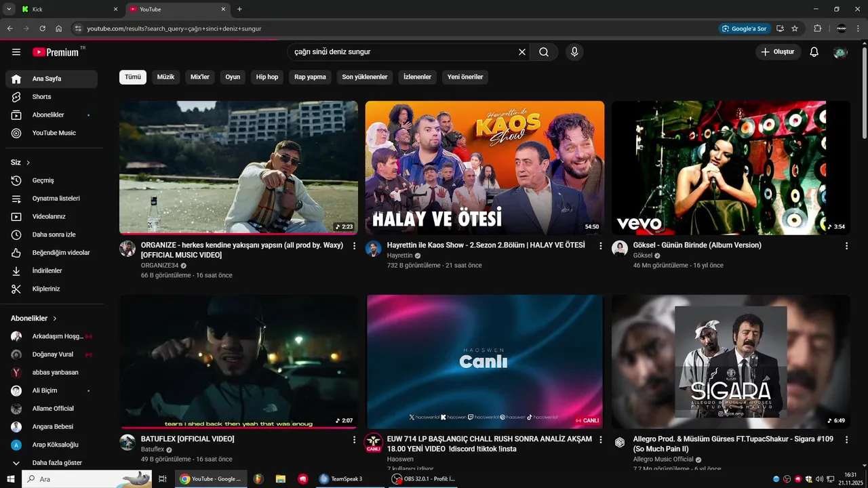Open Klipleriniz in sidebar

pos(52,289)
